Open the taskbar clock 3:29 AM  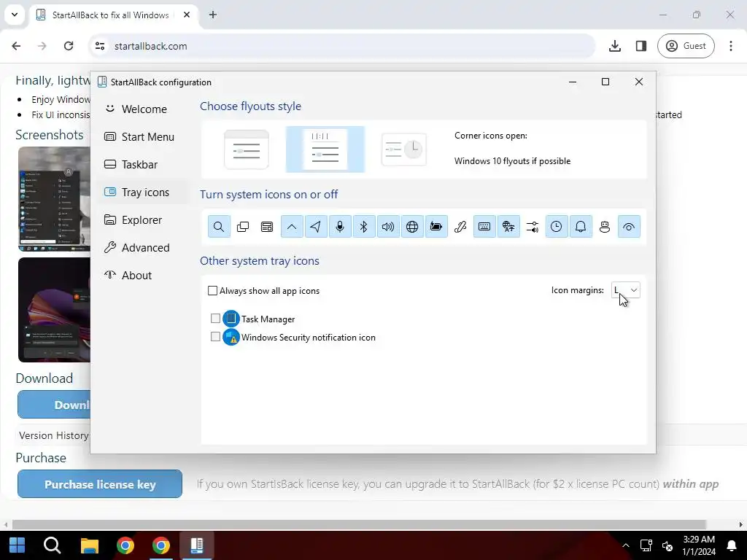[x=699, y=545]
